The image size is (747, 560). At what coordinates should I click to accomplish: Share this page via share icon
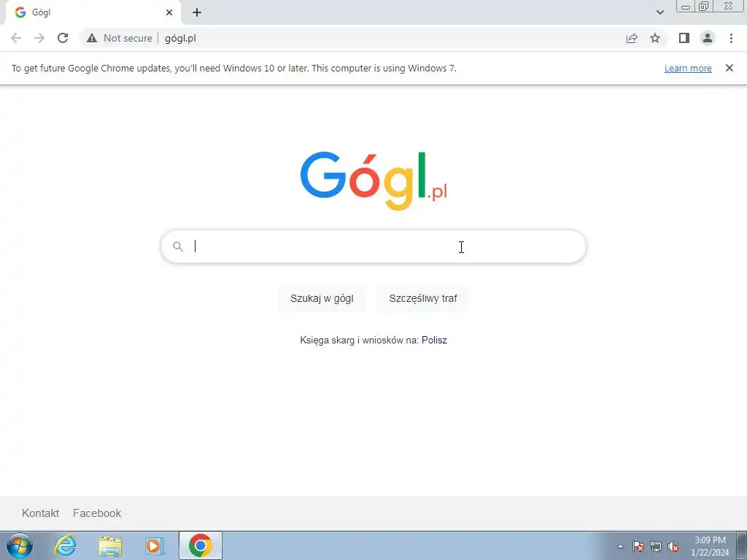pos(632,38)
